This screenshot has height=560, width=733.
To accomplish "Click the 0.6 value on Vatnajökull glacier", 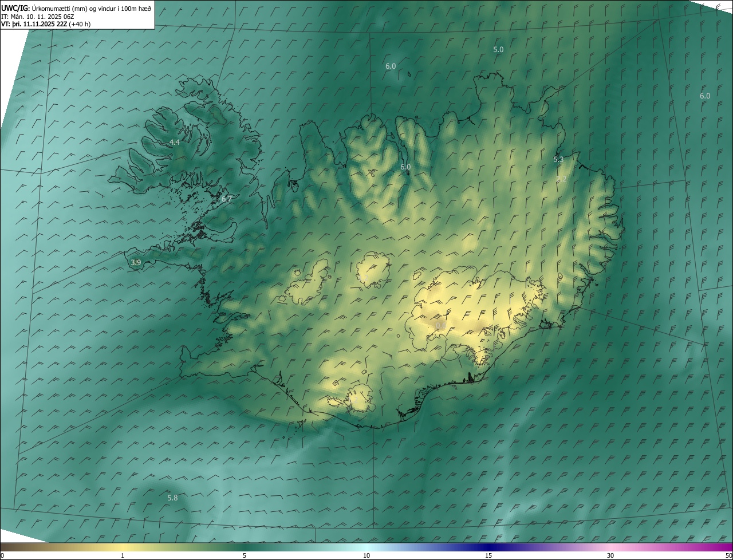I will click(x=440, y=326).
